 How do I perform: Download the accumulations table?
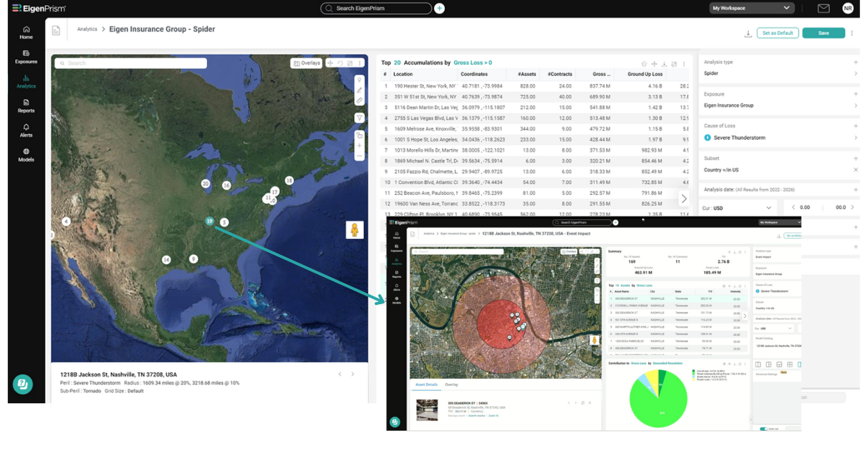tap(664, 64)
